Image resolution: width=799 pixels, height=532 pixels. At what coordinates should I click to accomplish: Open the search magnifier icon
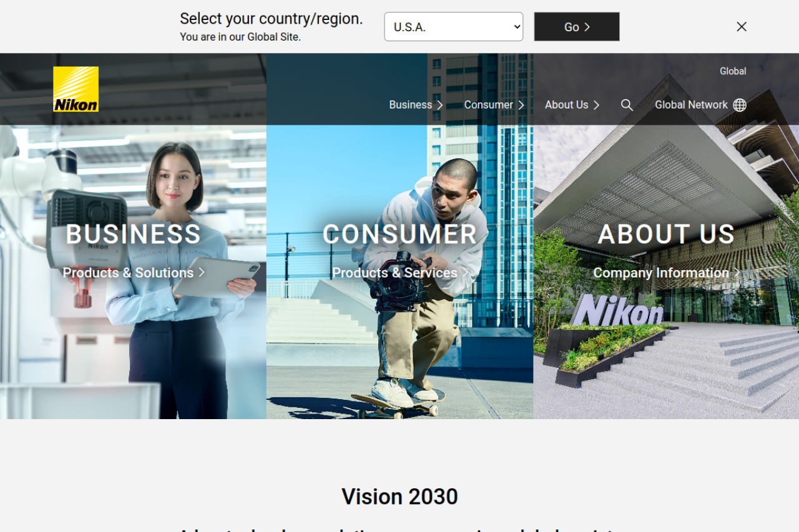pyautogui.click(x=627, y=105)
